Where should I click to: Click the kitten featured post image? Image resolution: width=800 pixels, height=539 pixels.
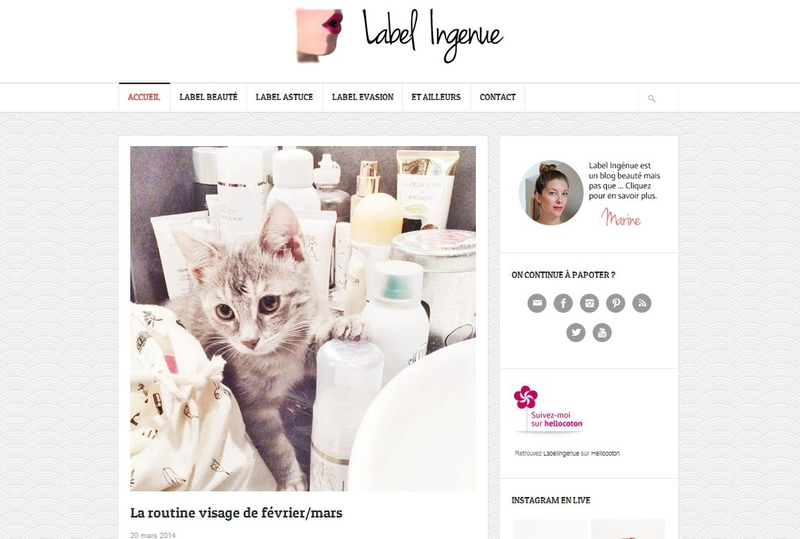tap(303, 318)
